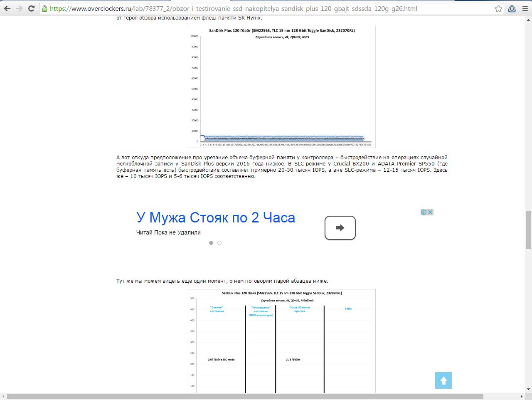The image size is (532, 400).
Task: Open the blue extension icon beside the star
Action: (x=512, y=8)
